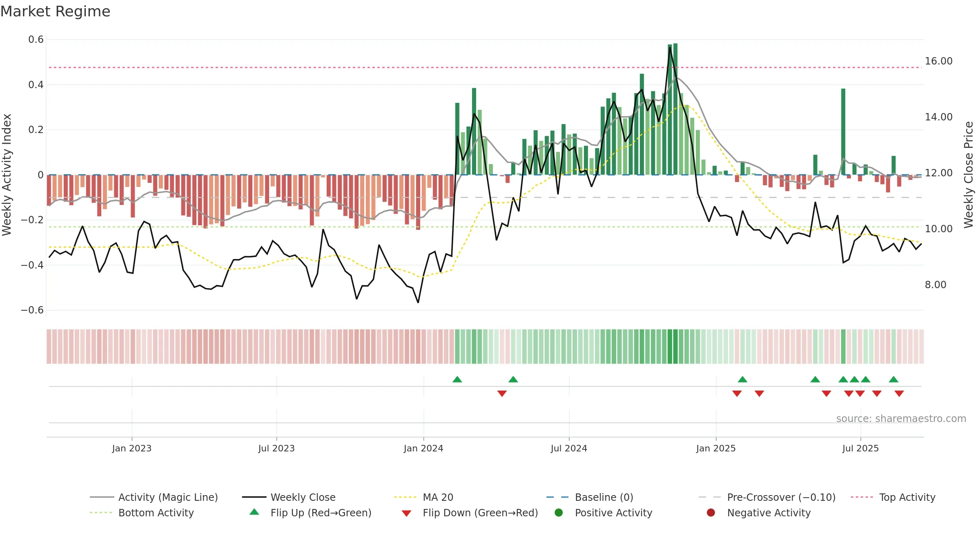Viewport: 980px width, 551px height.
Task: Click the Weekly Activity Index axis title
Action: tap(7, 175)
